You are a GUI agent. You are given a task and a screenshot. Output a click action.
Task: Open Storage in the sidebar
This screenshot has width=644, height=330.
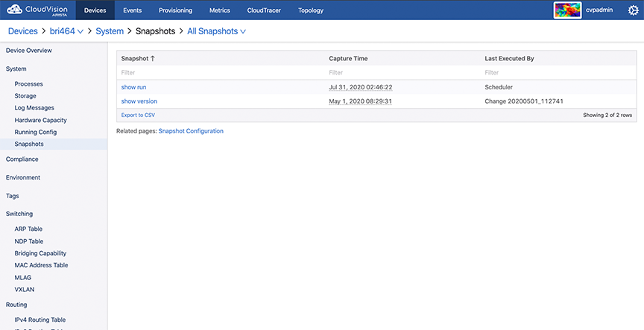point(25,95)
